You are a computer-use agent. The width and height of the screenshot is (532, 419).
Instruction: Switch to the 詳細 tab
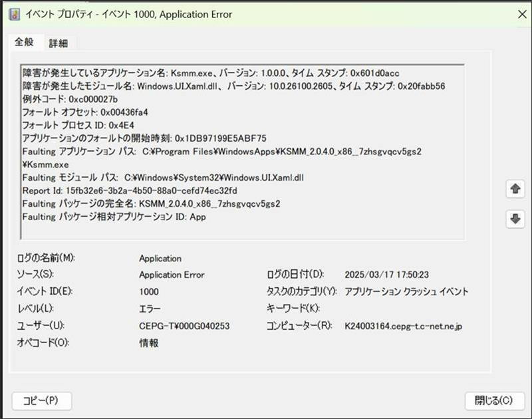(58, 43)
